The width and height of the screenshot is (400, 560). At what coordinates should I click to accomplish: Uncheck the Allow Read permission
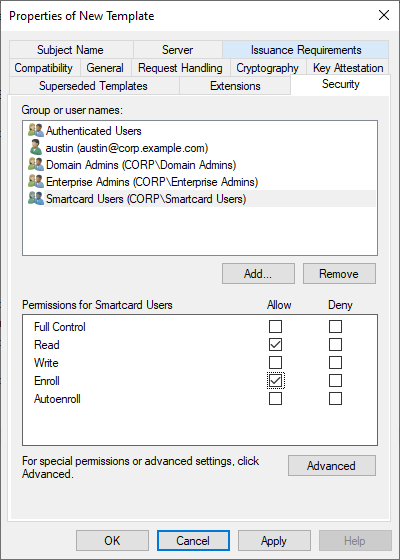click(275, 345)
